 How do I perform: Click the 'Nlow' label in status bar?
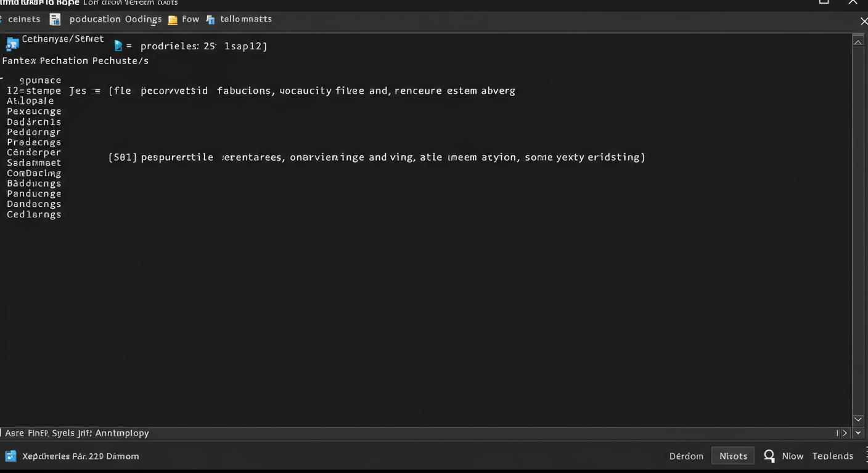(792, 456)
